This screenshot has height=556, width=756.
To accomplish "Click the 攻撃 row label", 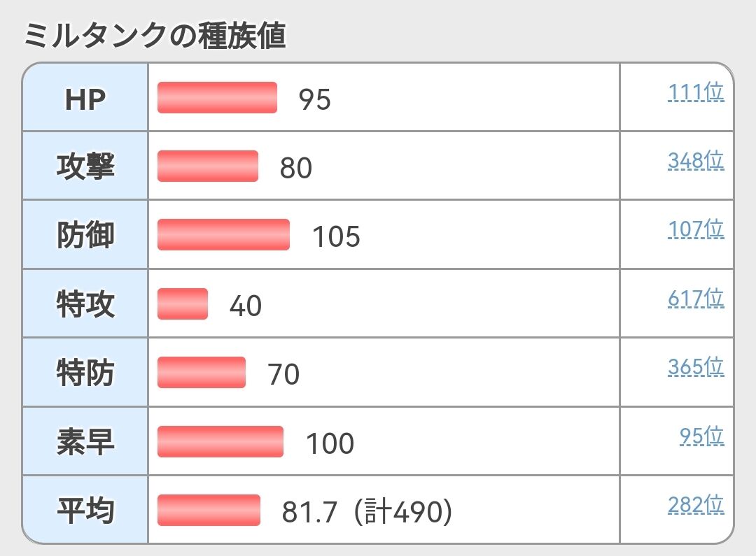I will click(x=85, y=166).
